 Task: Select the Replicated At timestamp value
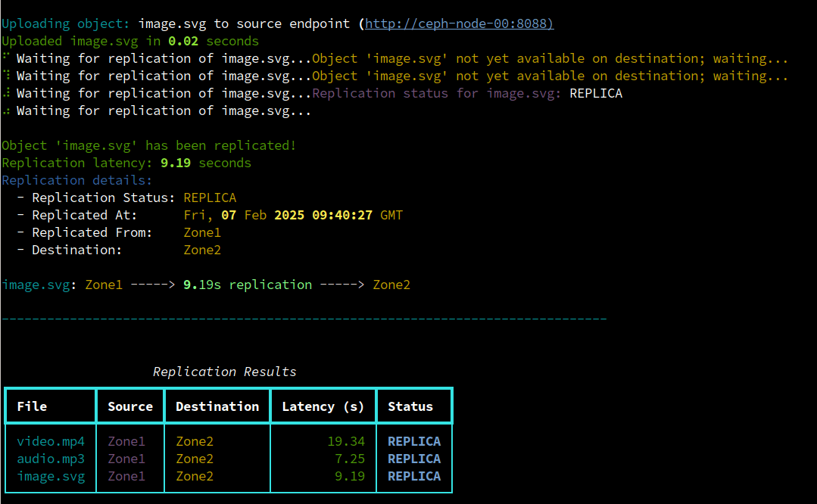[293, 215]
